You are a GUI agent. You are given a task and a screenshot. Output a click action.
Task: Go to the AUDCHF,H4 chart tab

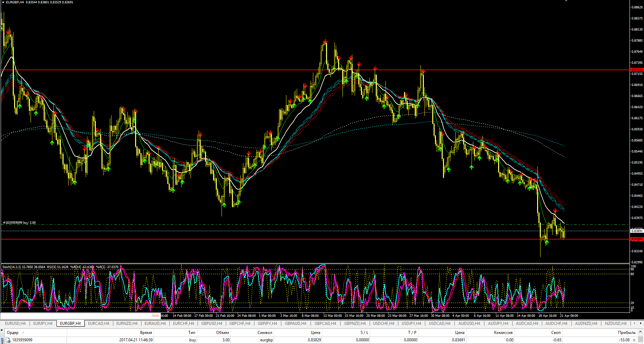556,324
